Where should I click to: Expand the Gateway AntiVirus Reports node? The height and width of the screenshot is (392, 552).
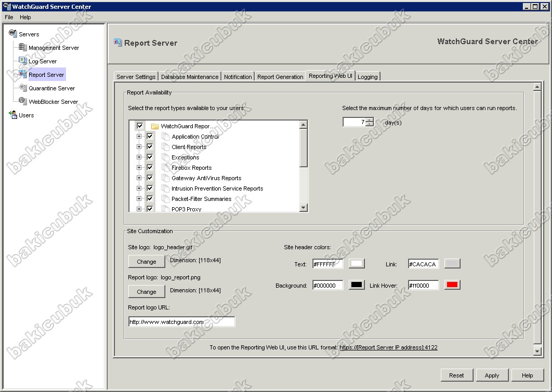(139, 178)
